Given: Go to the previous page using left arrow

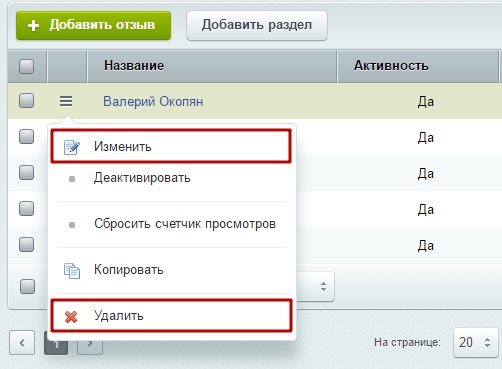Looking at the screenshot, I should (x=22, y=343).
